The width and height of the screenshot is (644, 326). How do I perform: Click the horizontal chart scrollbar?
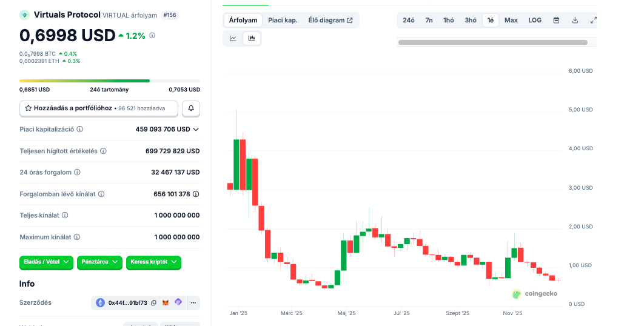492,42
